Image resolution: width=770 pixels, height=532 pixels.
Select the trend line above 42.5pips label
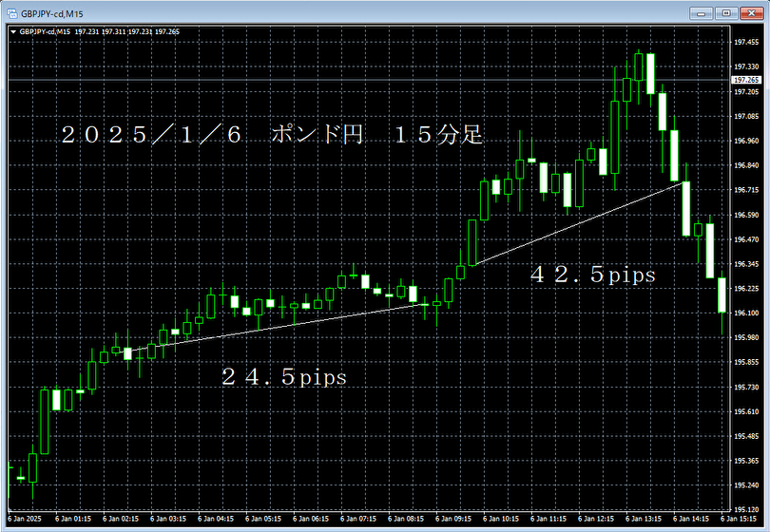click(x=578, y=224)
